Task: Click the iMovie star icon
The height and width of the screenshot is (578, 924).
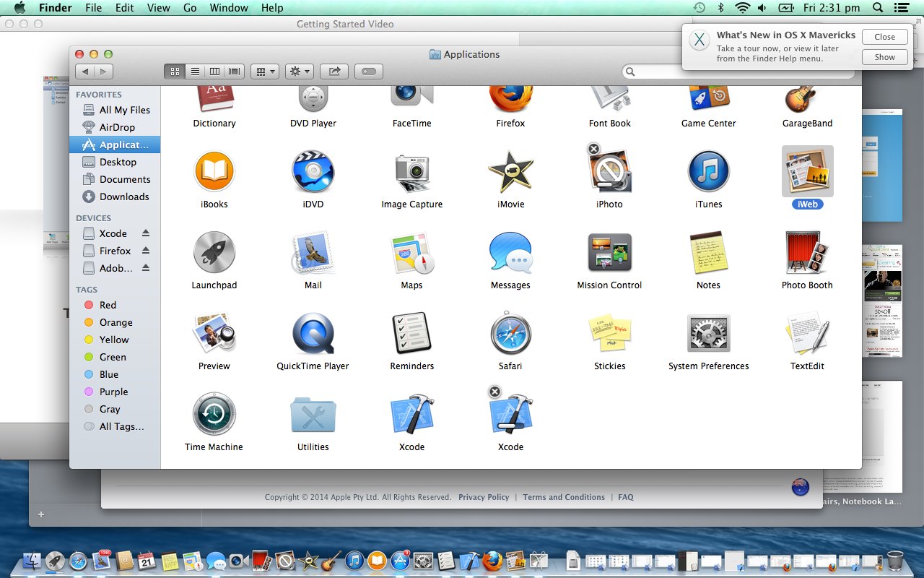Action: pyautogui.click(x=510, y=171)
